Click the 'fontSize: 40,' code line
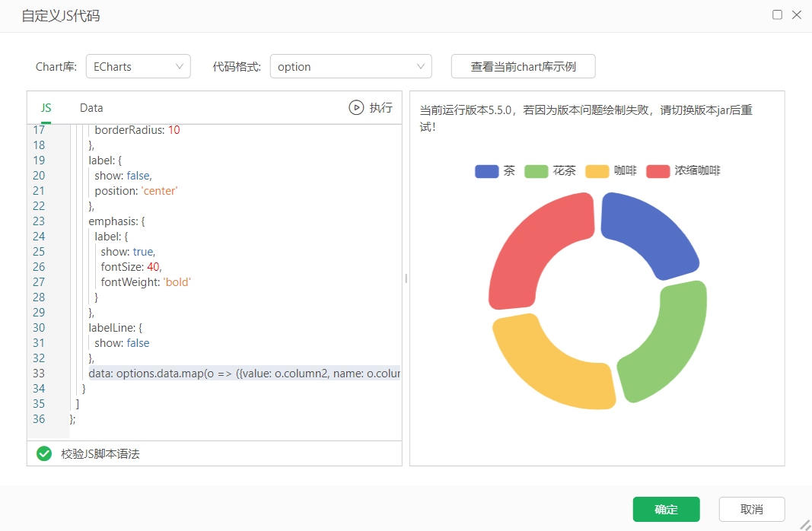Screen dimensions: 812x531 coord(132,267)
